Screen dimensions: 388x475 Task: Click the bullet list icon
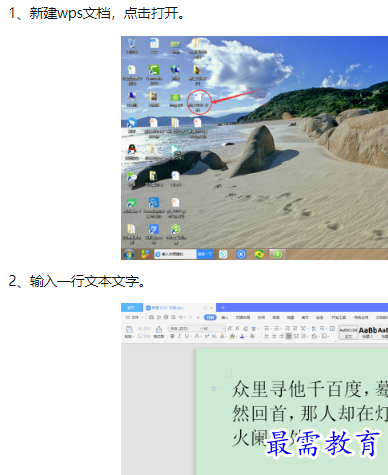(267, 328)
